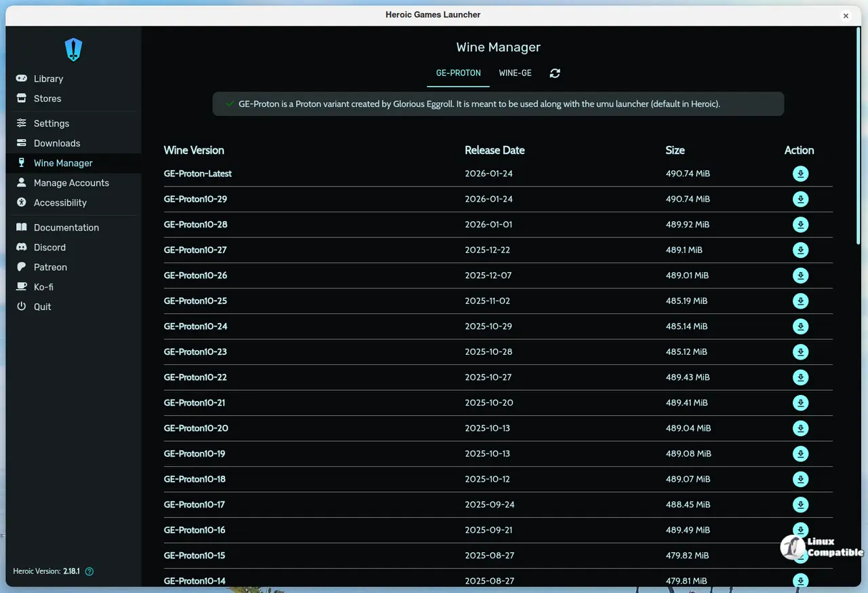The width and height of the screenshot is (868, 593).
Task: Open Accessibility options
Action: point(60,202)
